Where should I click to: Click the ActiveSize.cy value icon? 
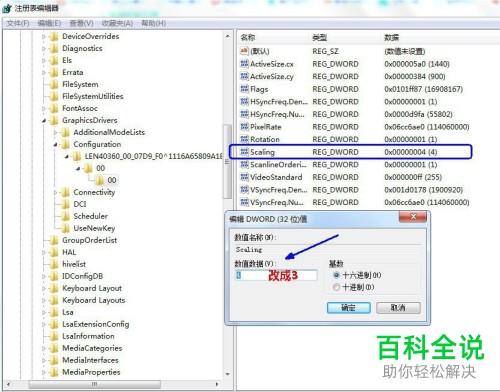244,76
